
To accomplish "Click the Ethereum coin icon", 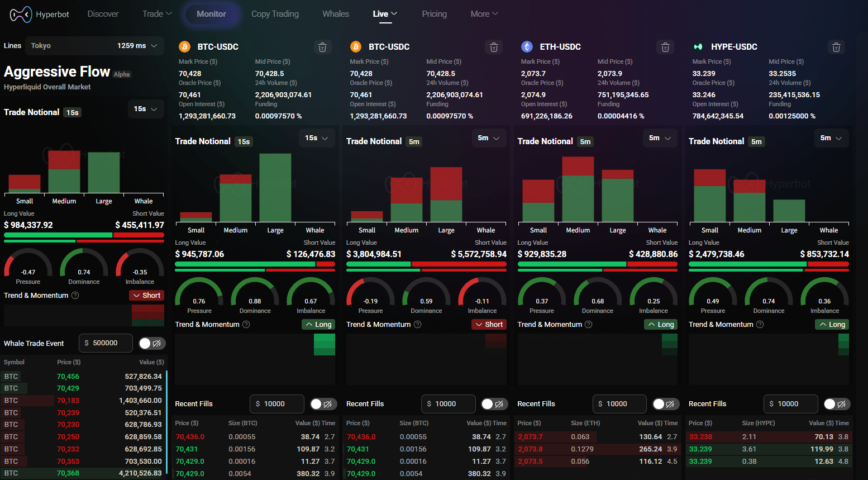I will pyautogui.click(x=527, y=47).
